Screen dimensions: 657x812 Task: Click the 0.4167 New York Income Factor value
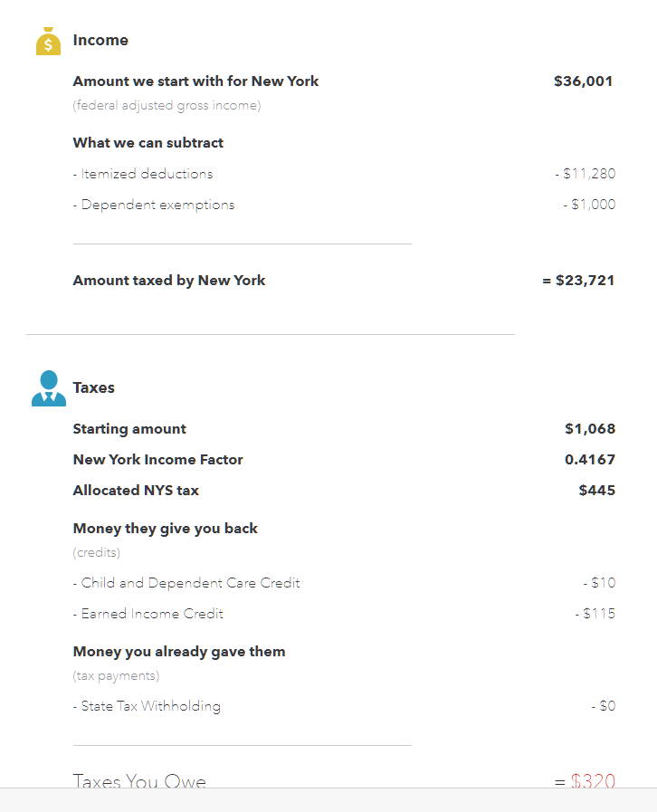pos(590,460)
